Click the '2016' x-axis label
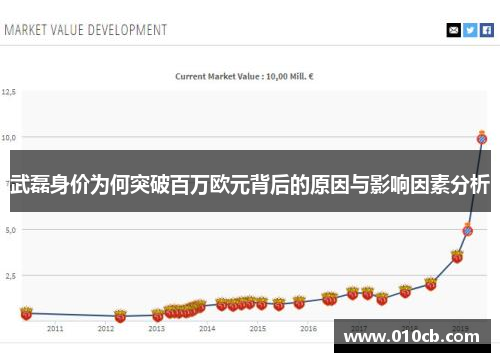This screenshot has width=500, height=362. point(308,329)
